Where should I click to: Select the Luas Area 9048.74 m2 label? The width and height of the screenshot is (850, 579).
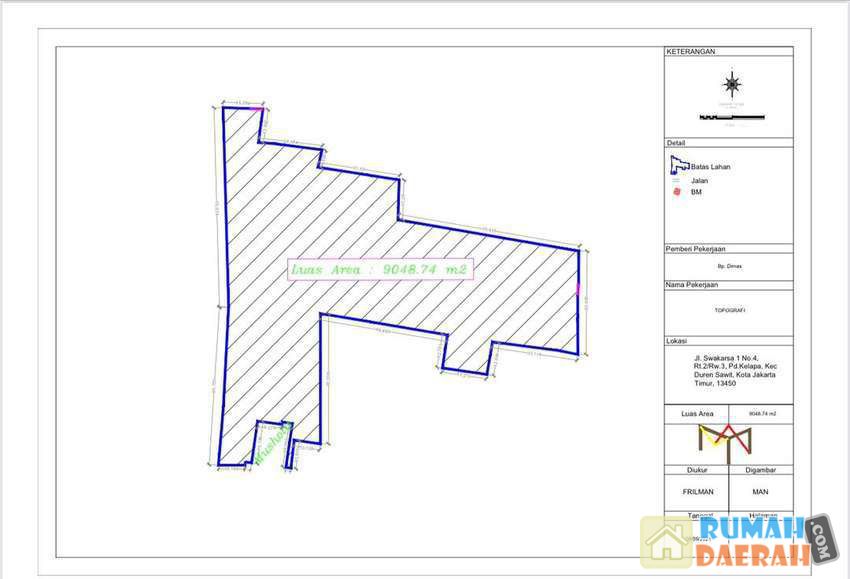[x=379, y=269]
